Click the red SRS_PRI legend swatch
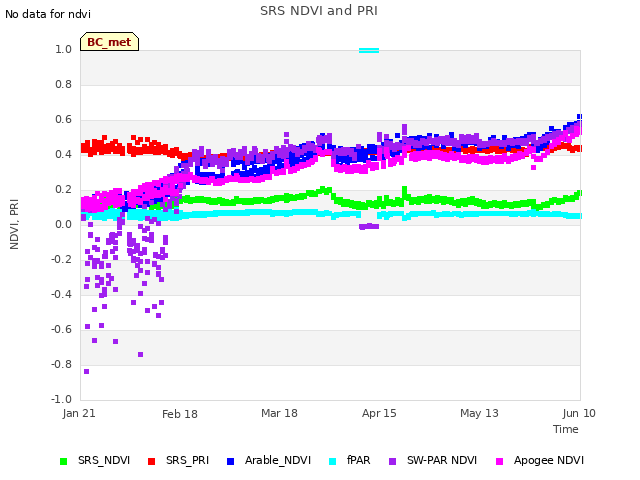The height and width of the screenshot is (480, 640). click(x=151, y=462)
